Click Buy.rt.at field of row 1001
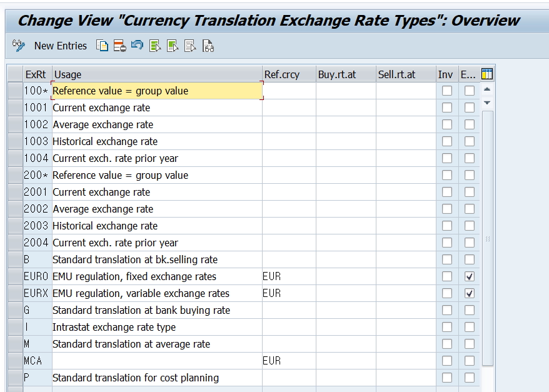This screenshot has height=392, width=549. click(x=346, y=108)
